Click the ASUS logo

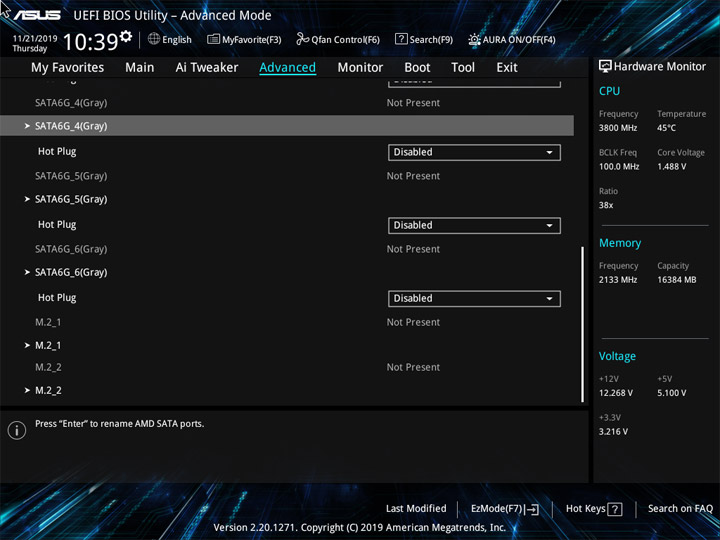37,15
